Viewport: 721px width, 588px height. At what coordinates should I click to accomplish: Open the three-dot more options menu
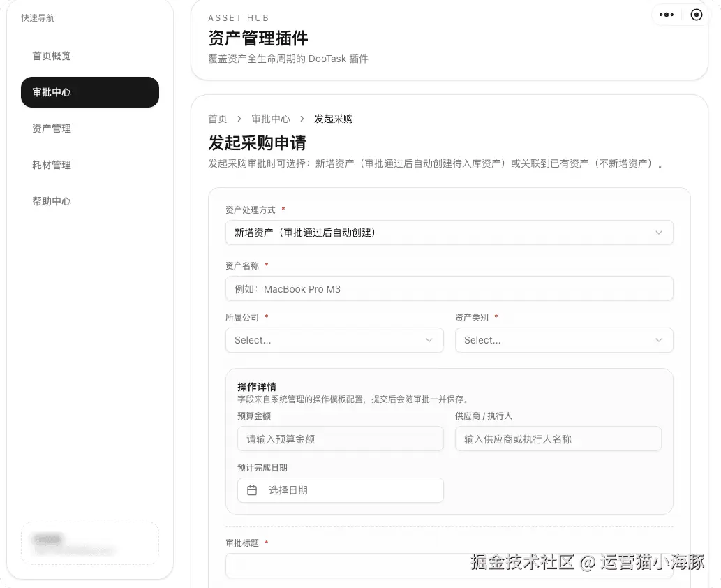tap(667, 15)
